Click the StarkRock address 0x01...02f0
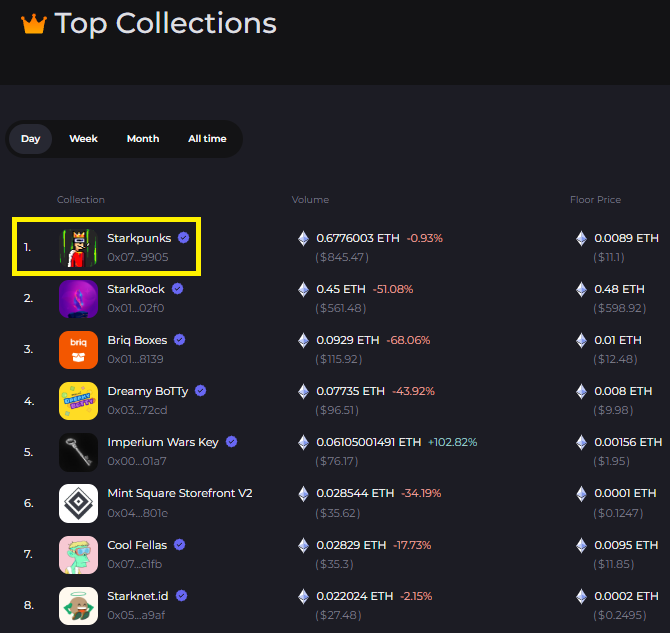 tap(135, 308)
